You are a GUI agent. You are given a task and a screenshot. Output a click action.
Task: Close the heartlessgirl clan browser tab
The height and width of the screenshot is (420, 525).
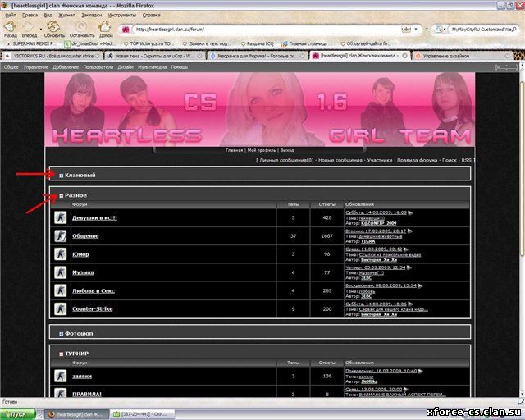[x=404, y=56]
